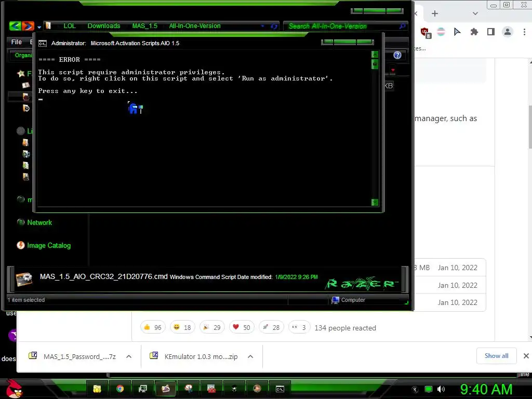Open the address bar history dropdown arrow
Image resolution: width=532 pixels, height=399 pixels.
coord(262,26)
